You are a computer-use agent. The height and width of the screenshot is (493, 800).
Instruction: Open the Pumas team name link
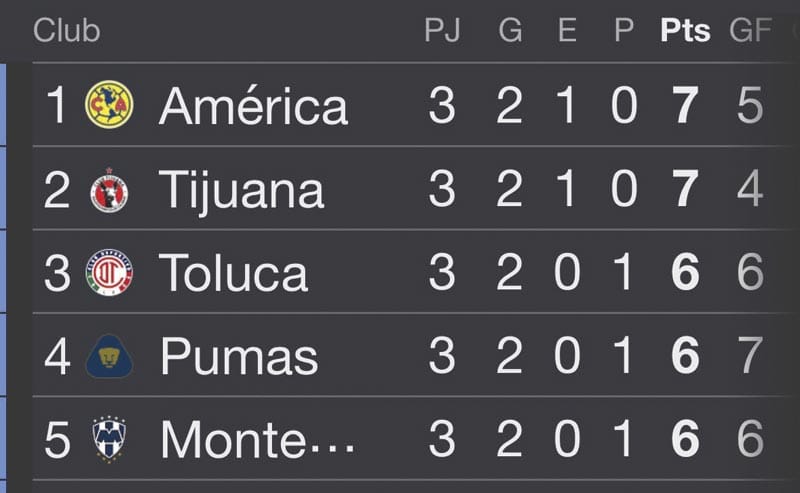(239, 356)
